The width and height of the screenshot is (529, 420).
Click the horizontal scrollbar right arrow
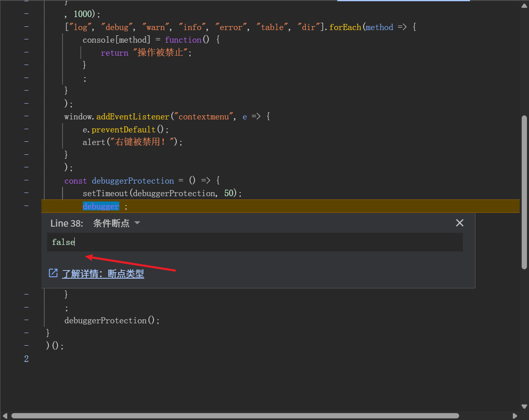point(515,416)
